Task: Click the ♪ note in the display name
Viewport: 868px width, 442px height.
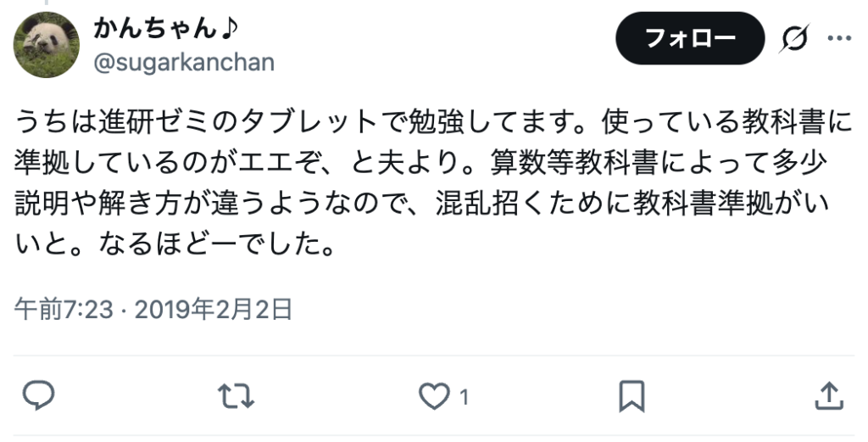Action: click(229, 28)
